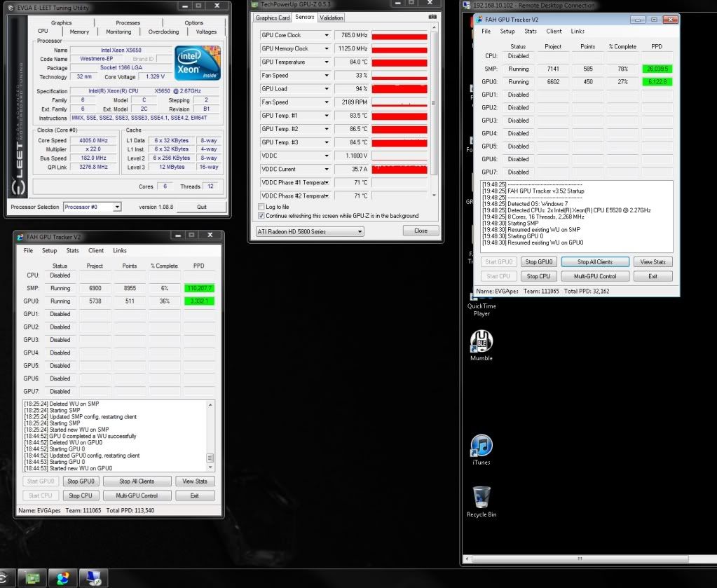Expand the Processor Selection dropdown

coord(92,207)
